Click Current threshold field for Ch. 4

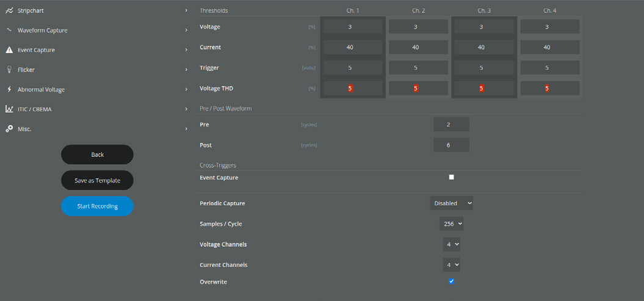tap(550, 47)
